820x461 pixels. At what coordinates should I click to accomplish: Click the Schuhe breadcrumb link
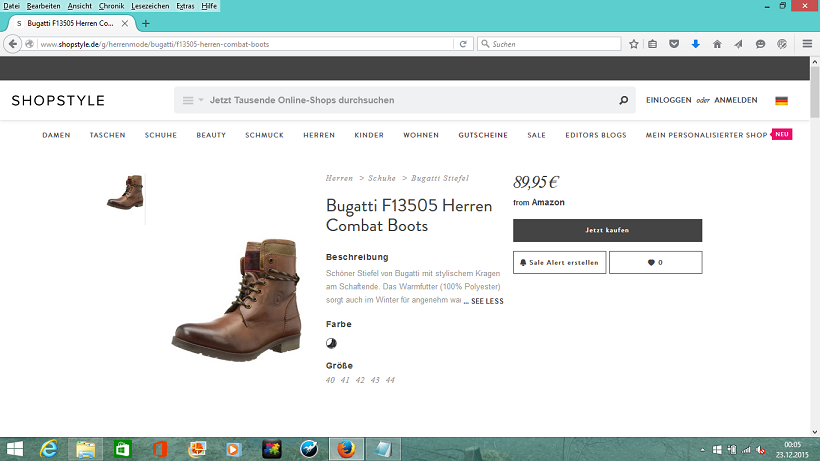click(382, 178)
